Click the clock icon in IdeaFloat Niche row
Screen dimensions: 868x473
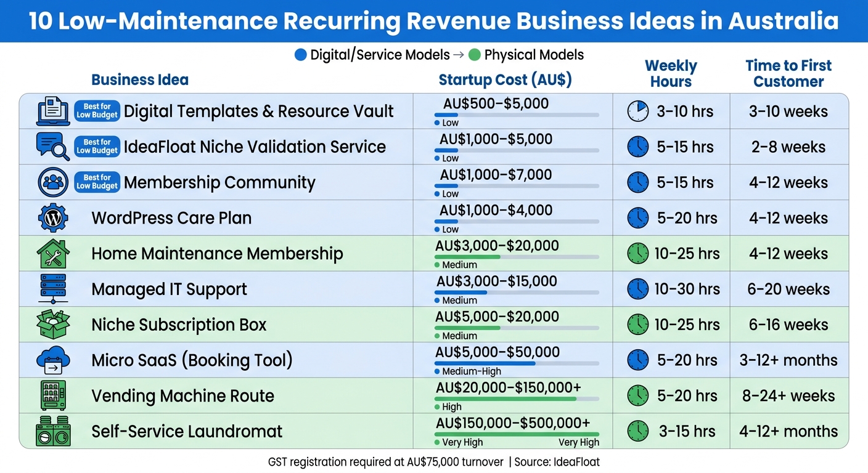(638, 147)
